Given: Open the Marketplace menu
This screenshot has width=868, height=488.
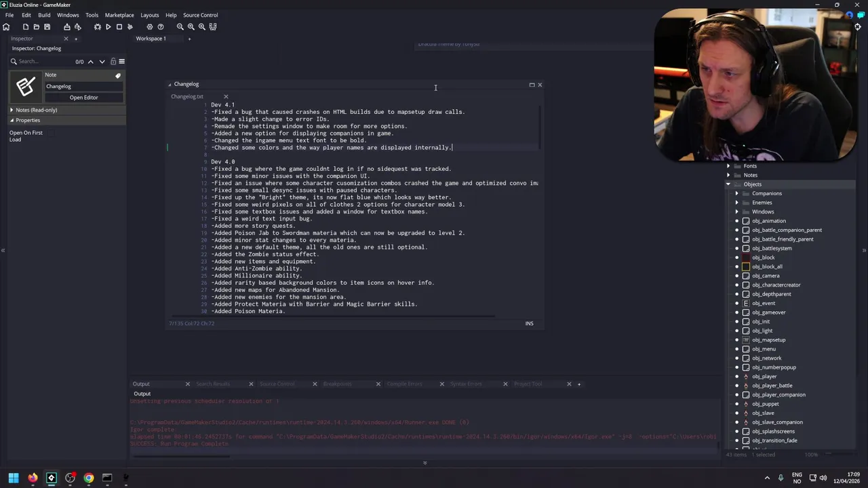Looking at the screenshot, I should click(x=119, y=15).
